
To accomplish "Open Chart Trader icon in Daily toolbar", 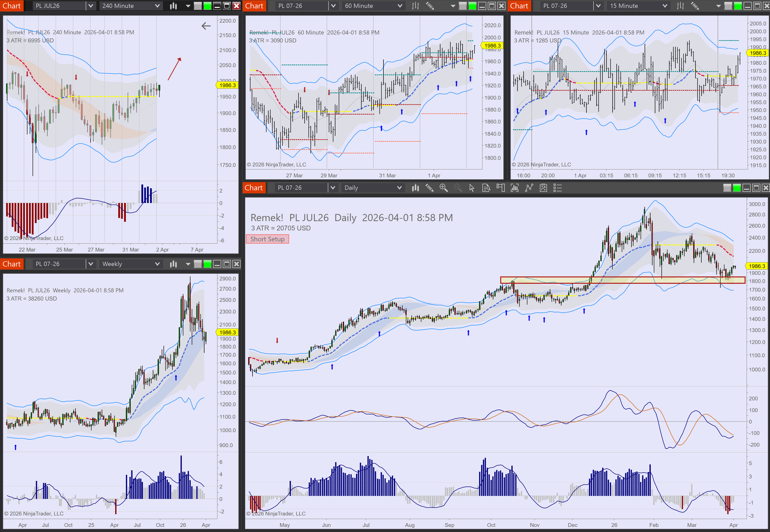I will click(500, 188).
